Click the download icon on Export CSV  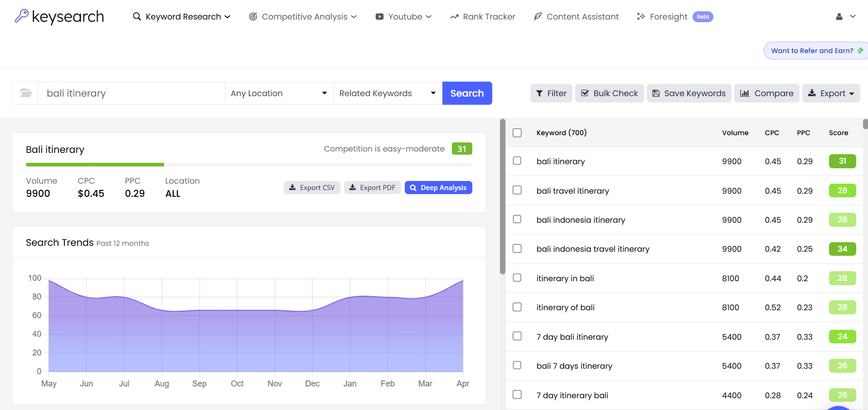pyautogui.click(x=292, y=187)
